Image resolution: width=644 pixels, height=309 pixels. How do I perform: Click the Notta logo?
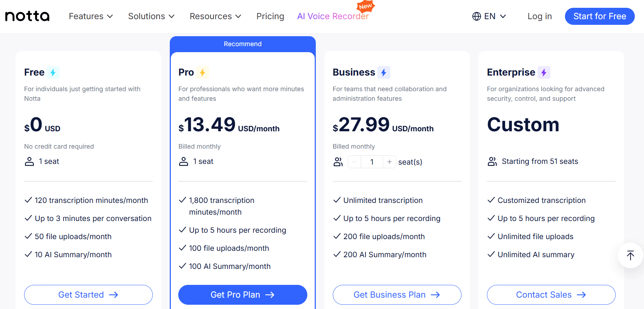[27, 16]
